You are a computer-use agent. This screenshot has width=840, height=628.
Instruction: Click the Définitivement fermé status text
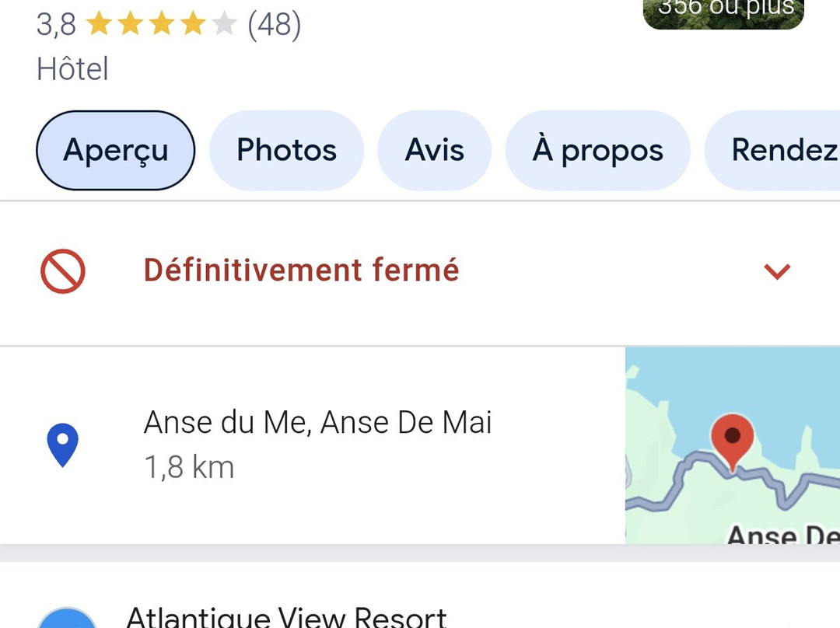pos(302,270)
